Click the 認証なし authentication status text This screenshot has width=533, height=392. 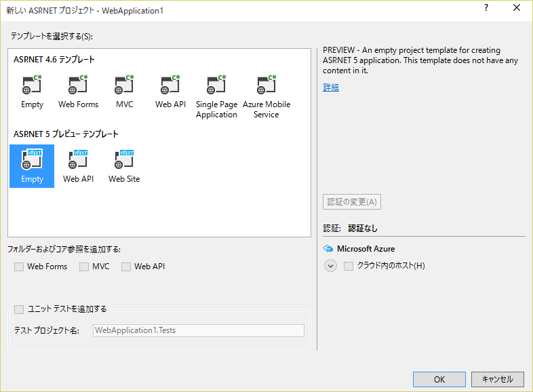363,229
